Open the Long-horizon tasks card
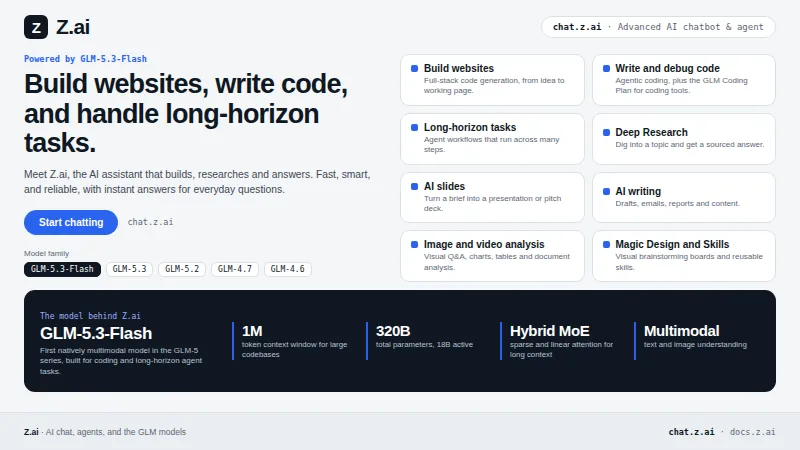The image size is (800, 450). [x=492, y=139]
